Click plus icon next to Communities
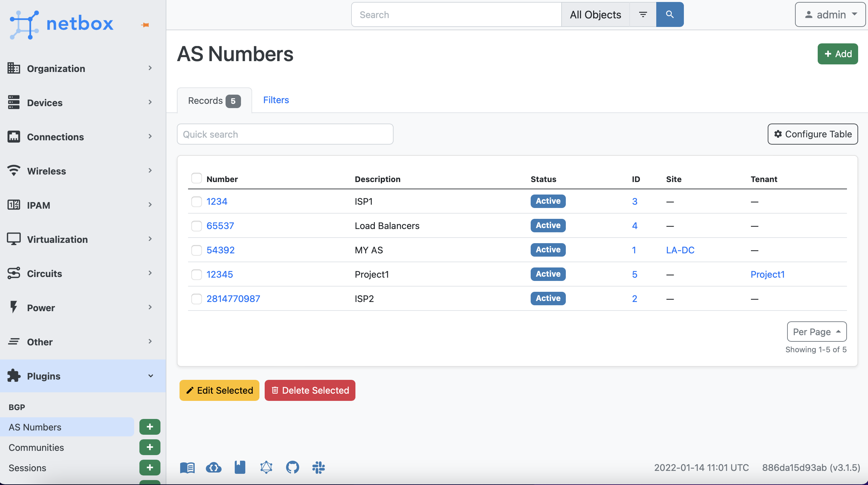The width and height of the screenshot is (868, 485). point(150,447)
